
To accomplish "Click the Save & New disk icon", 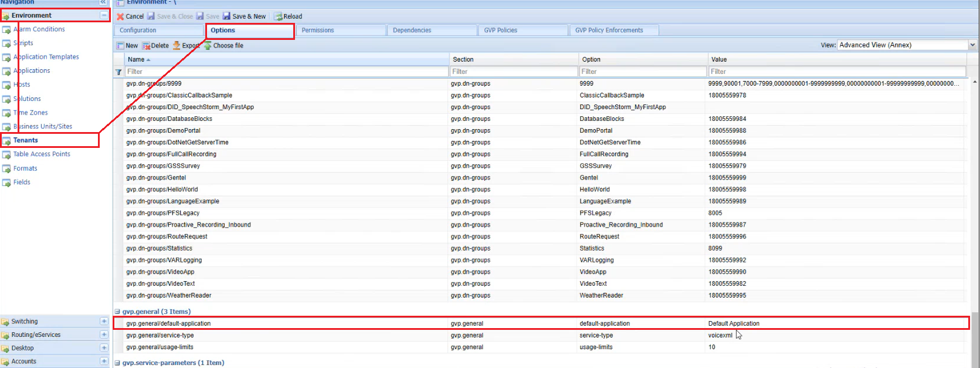I will pos(226,16).
